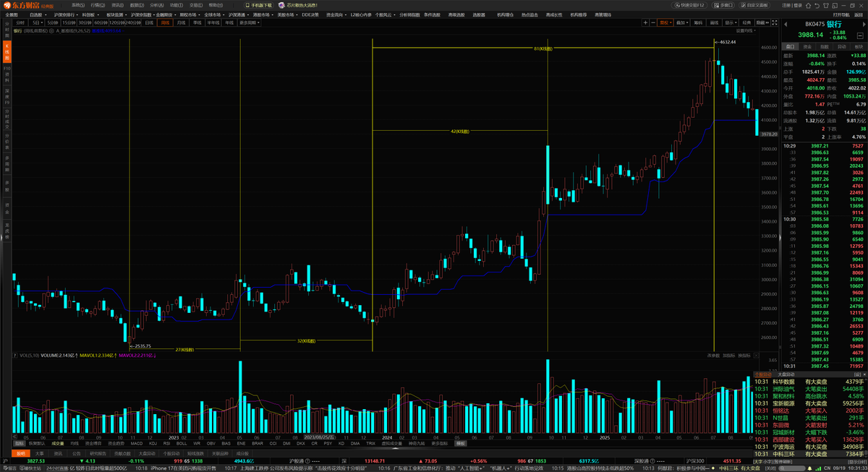
Task: Select the 分时 intraday period tab
Action: (20, 22)
